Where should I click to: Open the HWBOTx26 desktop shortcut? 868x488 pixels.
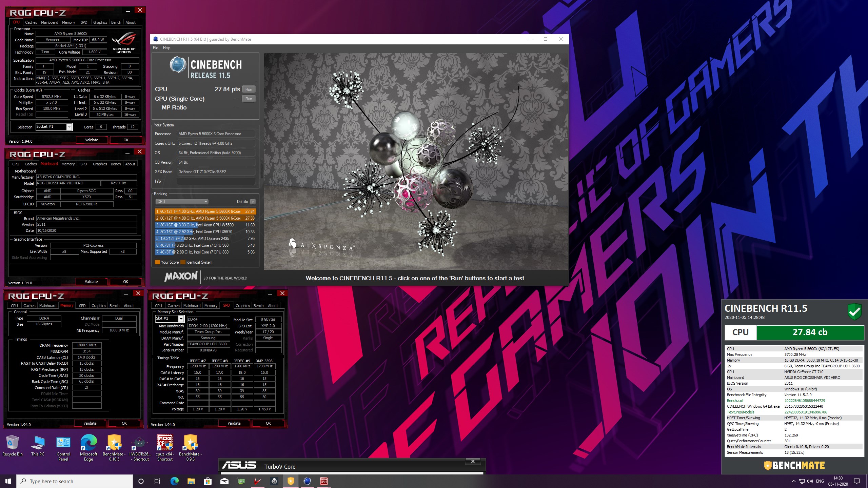(140, 447)
